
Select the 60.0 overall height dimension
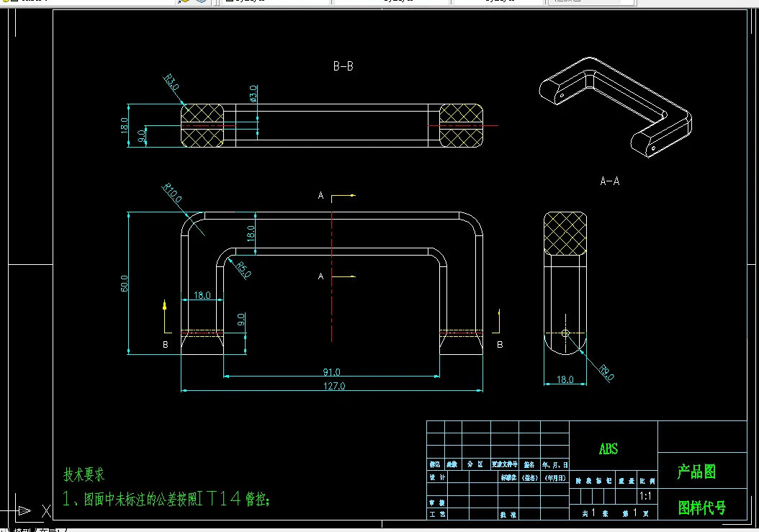click(124, 283)
